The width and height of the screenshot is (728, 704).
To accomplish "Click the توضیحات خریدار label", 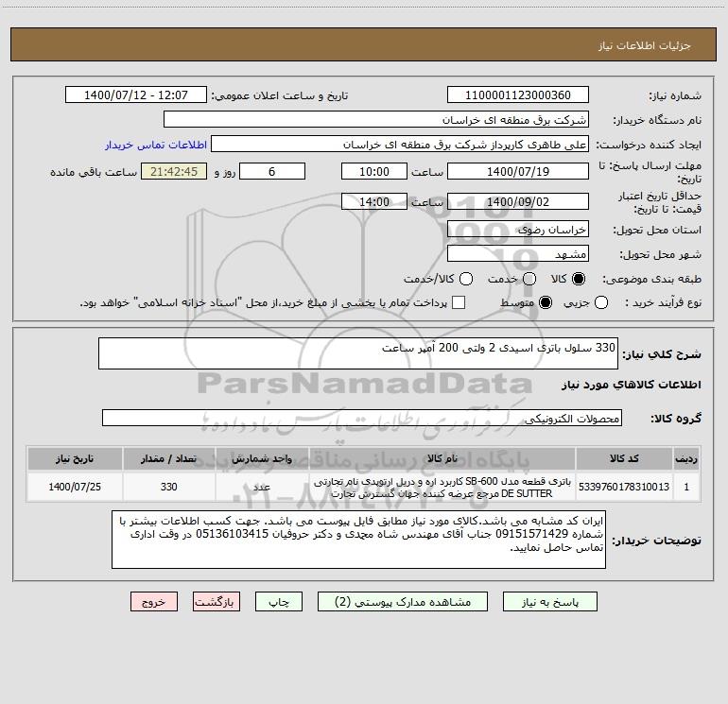I will (656, 541).
